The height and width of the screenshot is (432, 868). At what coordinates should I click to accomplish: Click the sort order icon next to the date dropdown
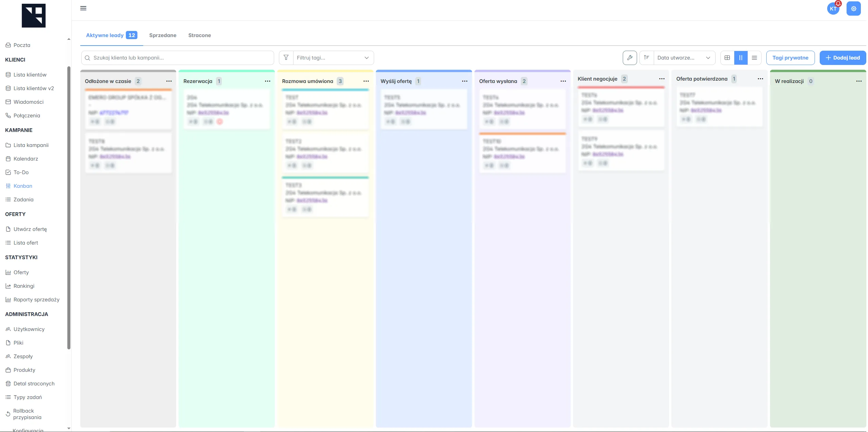(647, 57)
